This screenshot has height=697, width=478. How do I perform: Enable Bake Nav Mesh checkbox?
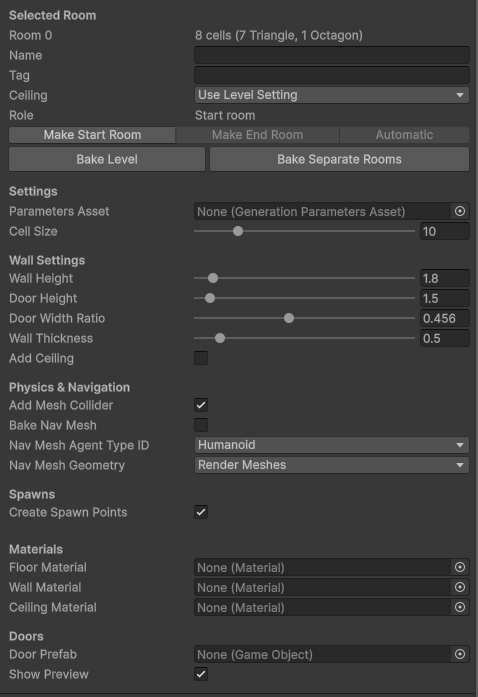coord(201,425)
